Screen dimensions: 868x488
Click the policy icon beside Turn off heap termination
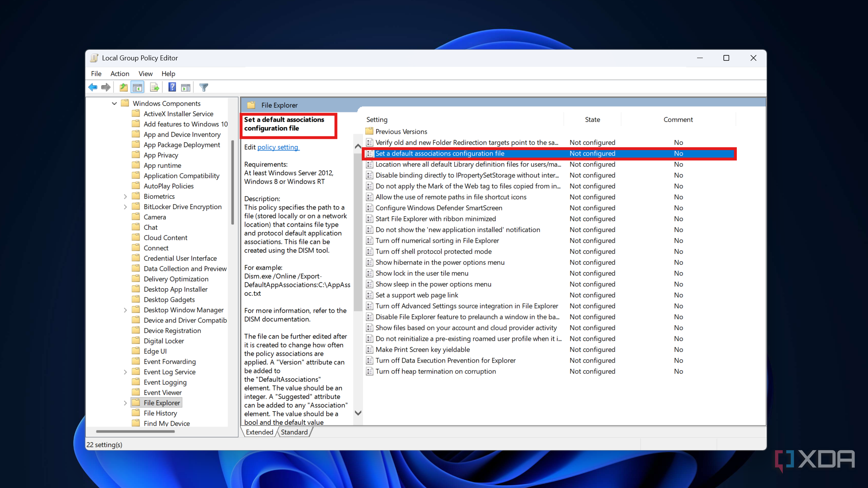pyautogui.click(x=369, y=371)
